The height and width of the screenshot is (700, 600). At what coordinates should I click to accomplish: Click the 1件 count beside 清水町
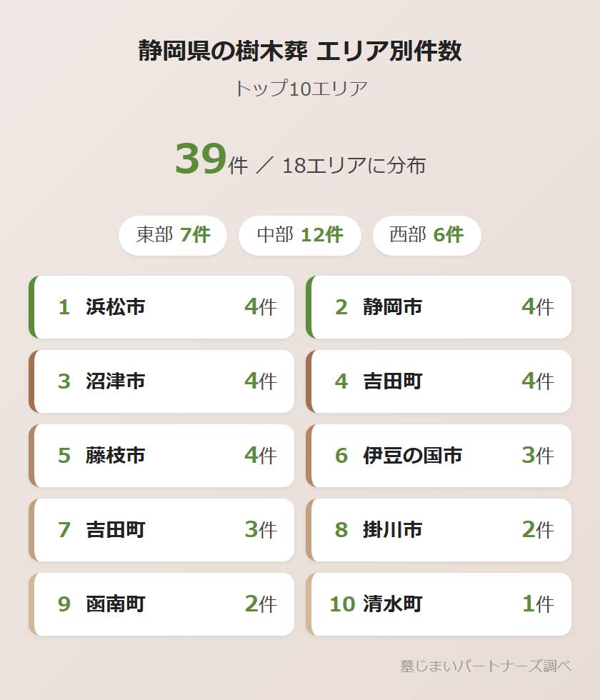[x=538, y=604]
